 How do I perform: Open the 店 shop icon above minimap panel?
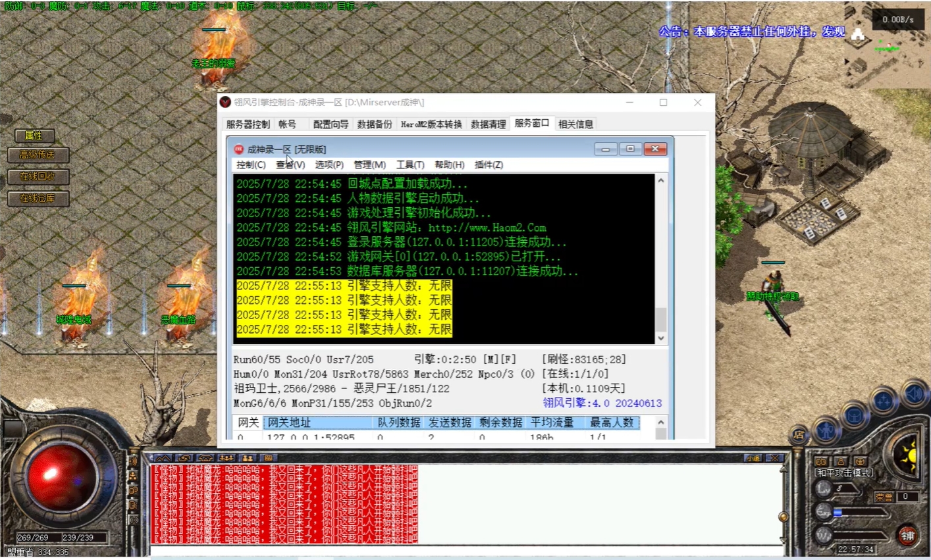799,435
